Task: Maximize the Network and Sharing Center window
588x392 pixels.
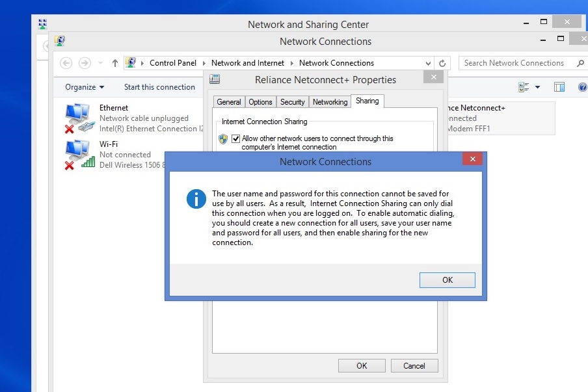Action: 544,21
